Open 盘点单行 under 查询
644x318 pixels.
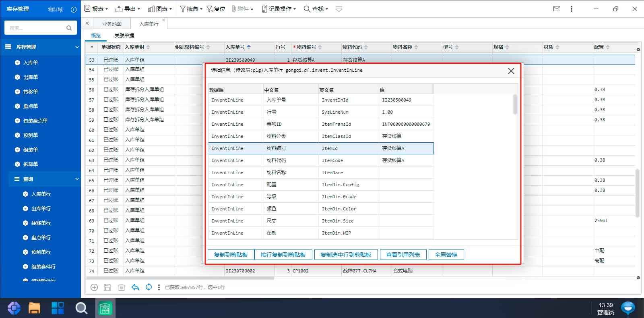(x=41, y=237)
